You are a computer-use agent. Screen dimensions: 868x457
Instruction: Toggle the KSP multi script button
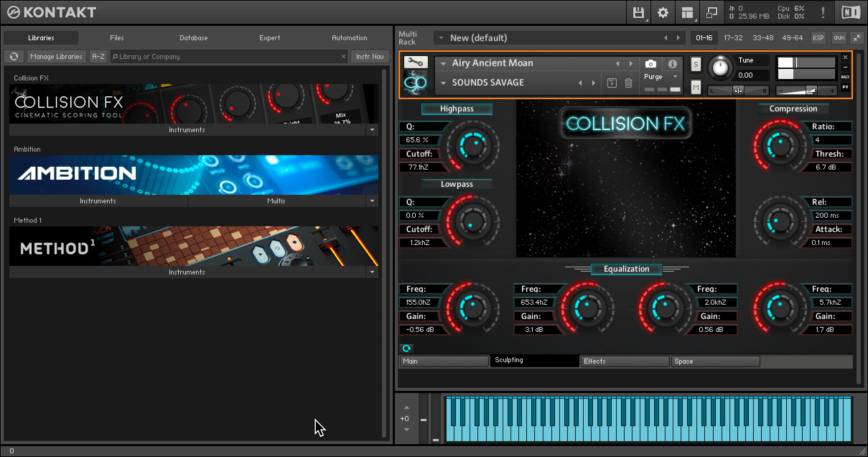click(x=818, y=38)
